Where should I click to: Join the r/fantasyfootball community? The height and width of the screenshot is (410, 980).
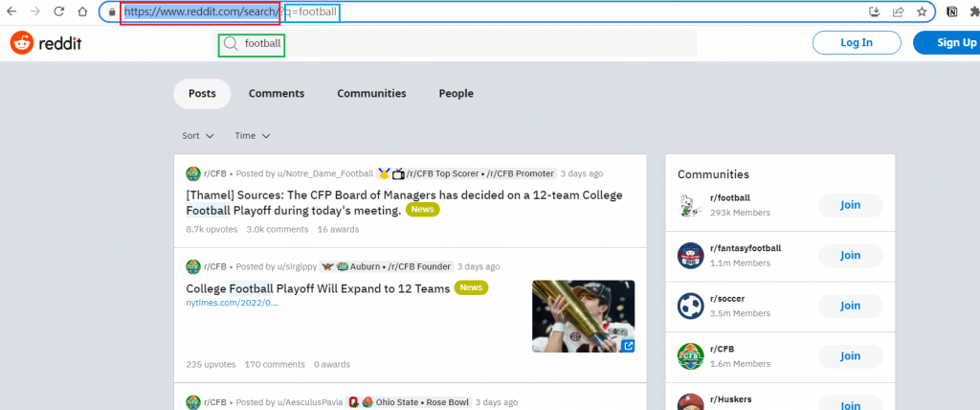[x=850, y=256]
